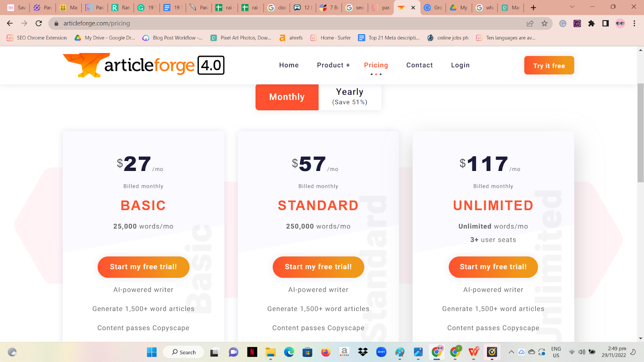Start free trial for Basic plan
This screenshot has width=644, height=362.
pyautogui.click(x=143, y=267)
